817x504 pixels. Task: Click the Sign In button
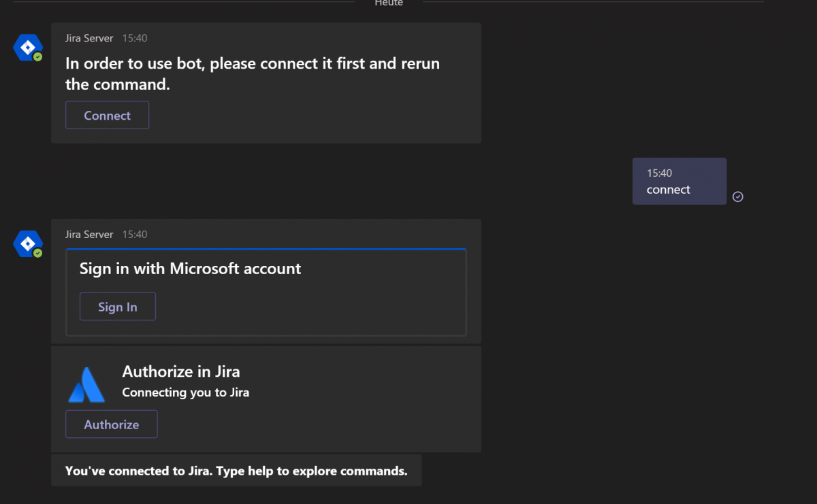118,307
